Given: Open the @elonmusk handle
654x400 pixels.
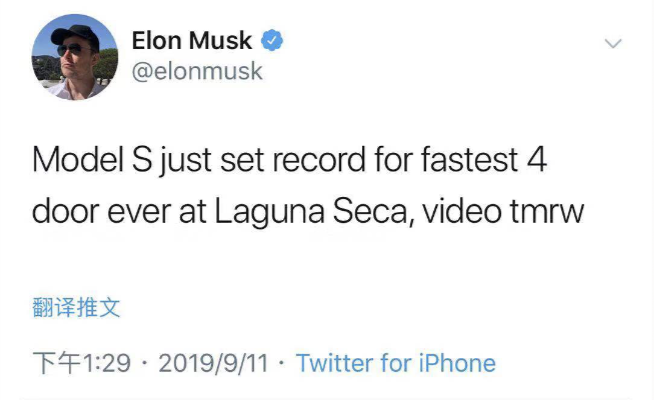Looking at the screenshot, I should pos(197,71).
